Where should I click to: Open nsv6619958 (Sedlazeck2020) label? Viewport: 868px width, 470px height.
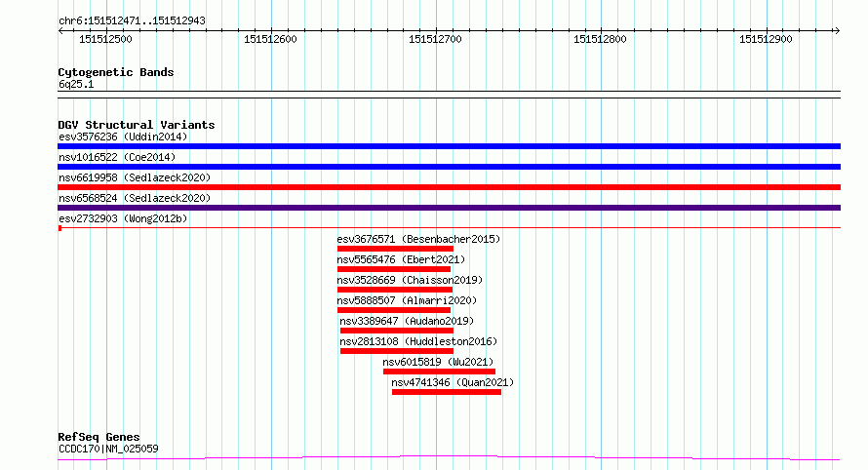(135, 177)
